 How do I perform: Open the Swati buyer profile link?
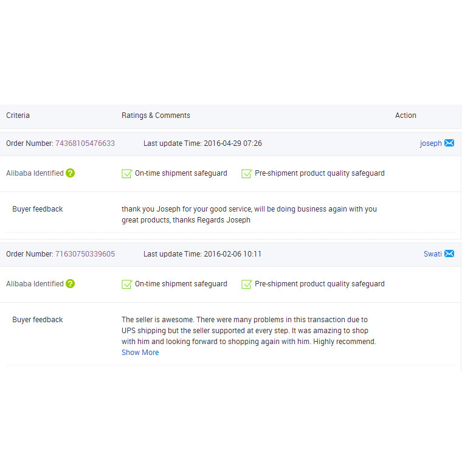tap(432, 254)
